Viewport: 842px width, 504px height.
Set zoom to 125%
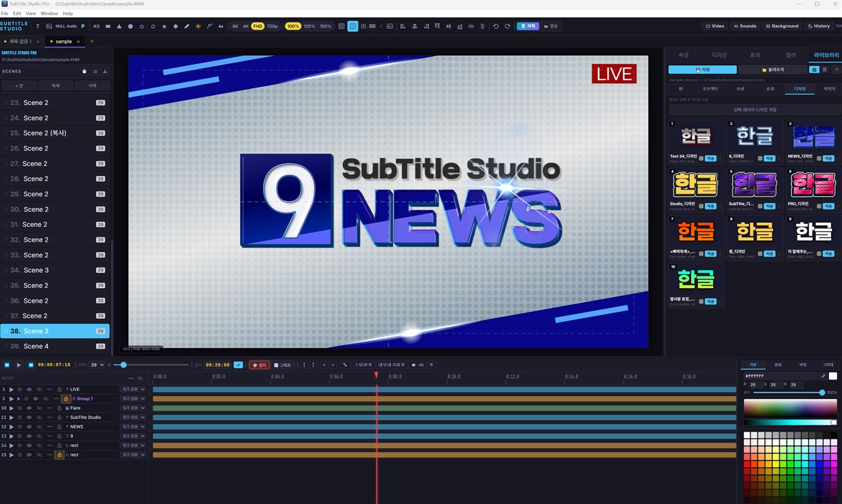(x=309, y=26)
